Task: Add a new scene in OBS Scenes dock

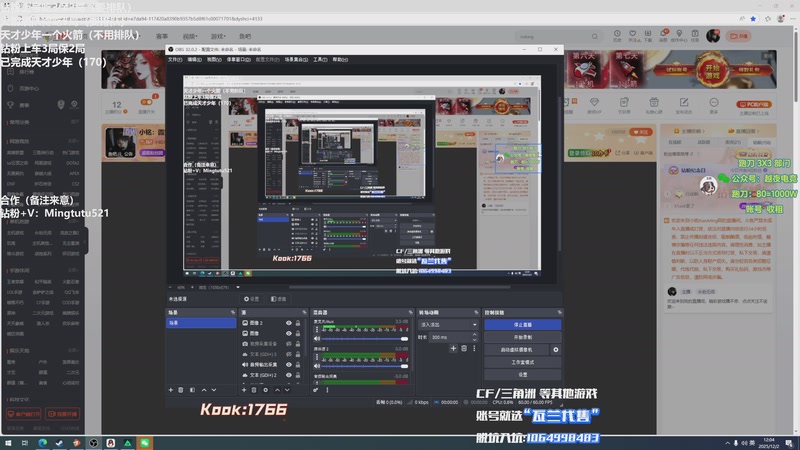Action: tap(171, 390)
